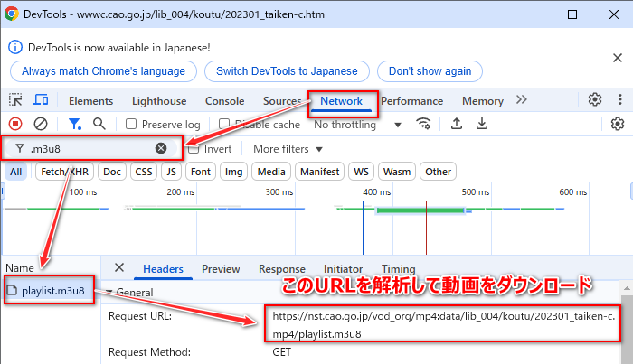
Task: Check the Disable cache checkbox
Action: (x=225, y=125)
